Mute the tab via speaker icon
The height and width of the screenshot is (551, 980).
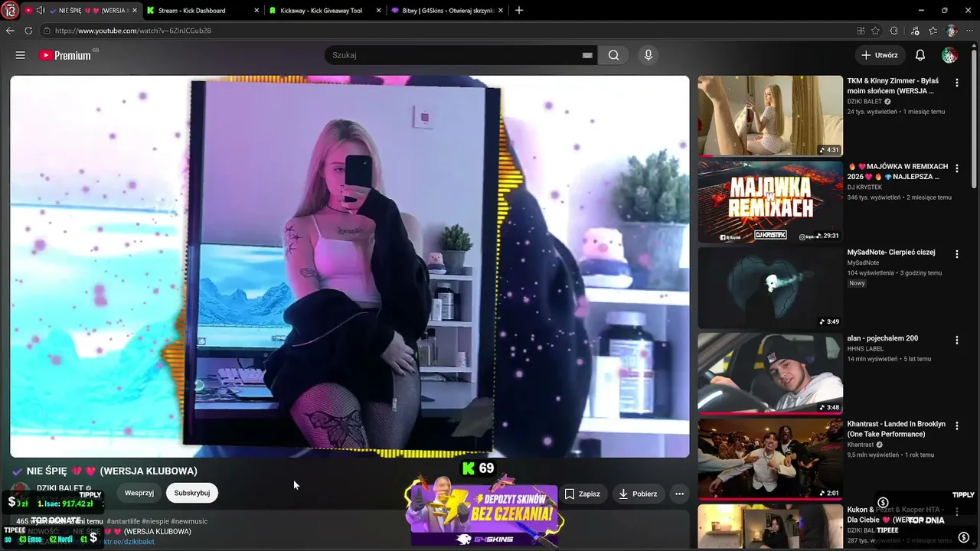pyautogui.click(x=41, y=11)
